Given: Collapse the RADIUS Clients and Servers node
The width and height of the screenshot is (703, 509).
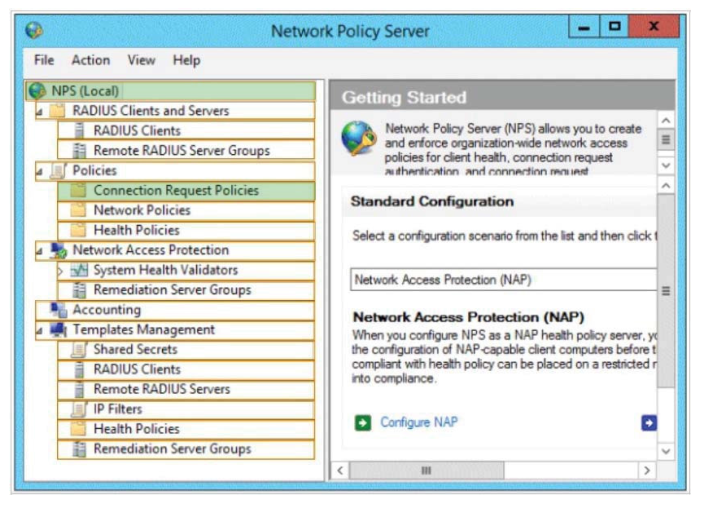Looking at the screenshot, I should pyautogui.click(x=39, y=112).
